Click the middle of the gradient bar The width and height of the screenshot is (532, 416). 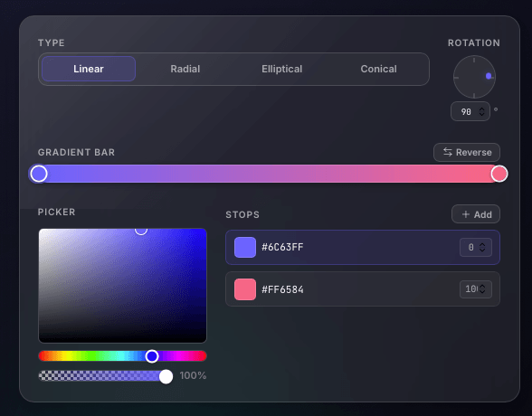coord(269,174)
